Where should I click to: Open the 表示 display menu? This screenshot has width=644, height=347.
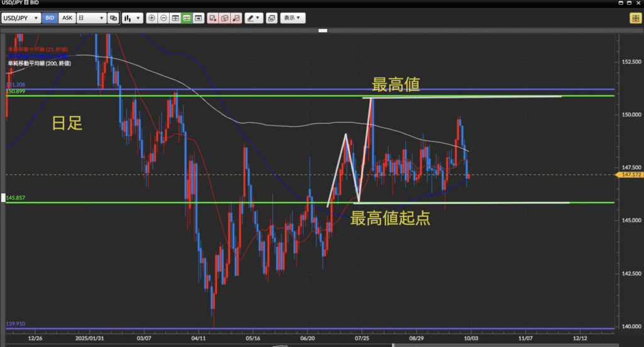[x=292, y=18]
